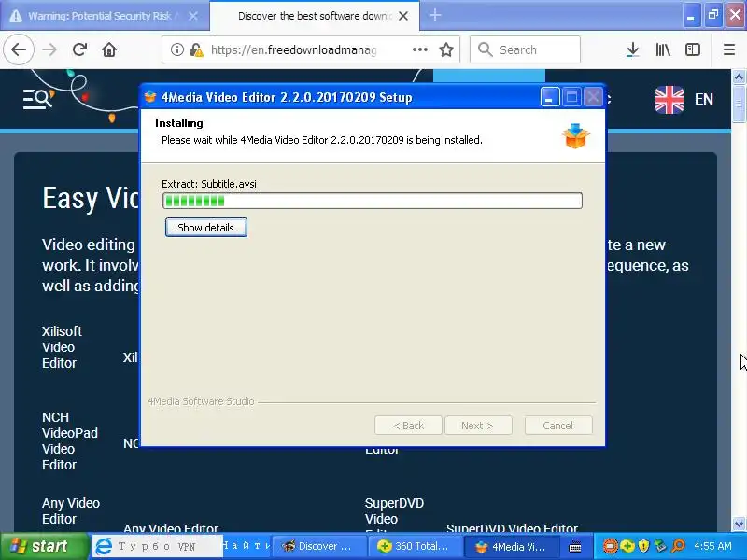
Task: Click the Cancel button in setup
Action: tap(558, 426)
